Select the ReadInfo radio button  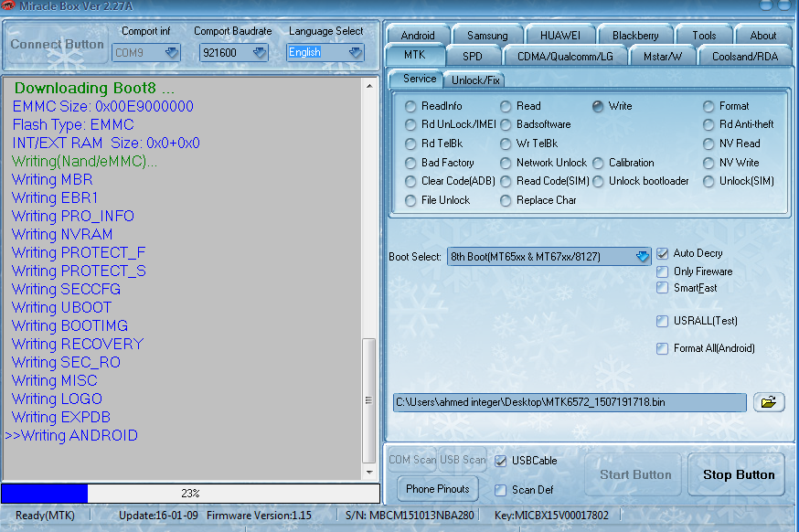410,107
